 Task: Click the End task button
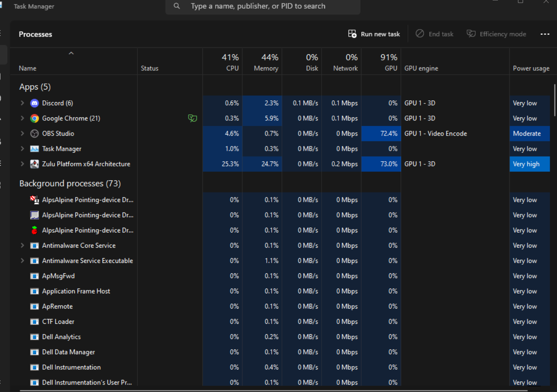pyautogui.click(x=434, y=34)
